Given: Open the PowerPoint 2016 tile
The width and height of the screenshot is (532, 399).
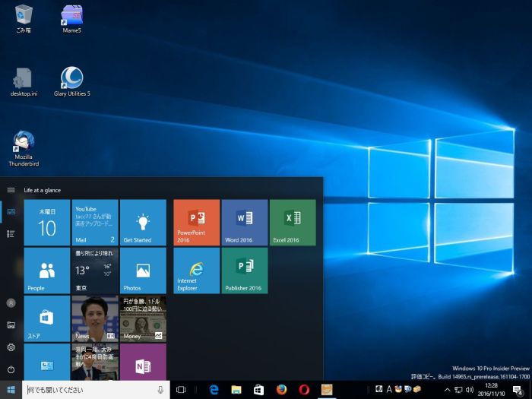Looking at the screenshot, I should pos(196,222).
